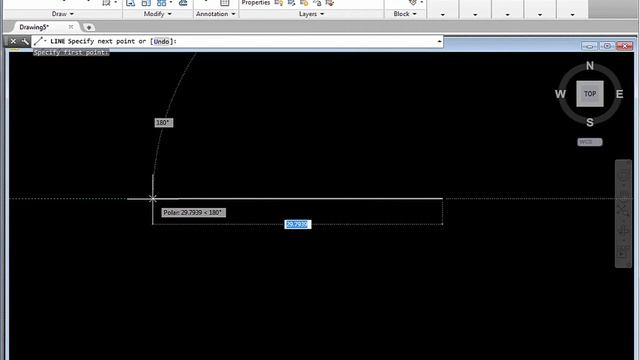Start ShowMotion from the navigation bar
Image resolution: width=640 pixels, height=360 pixels.
(x=623, y=253)
